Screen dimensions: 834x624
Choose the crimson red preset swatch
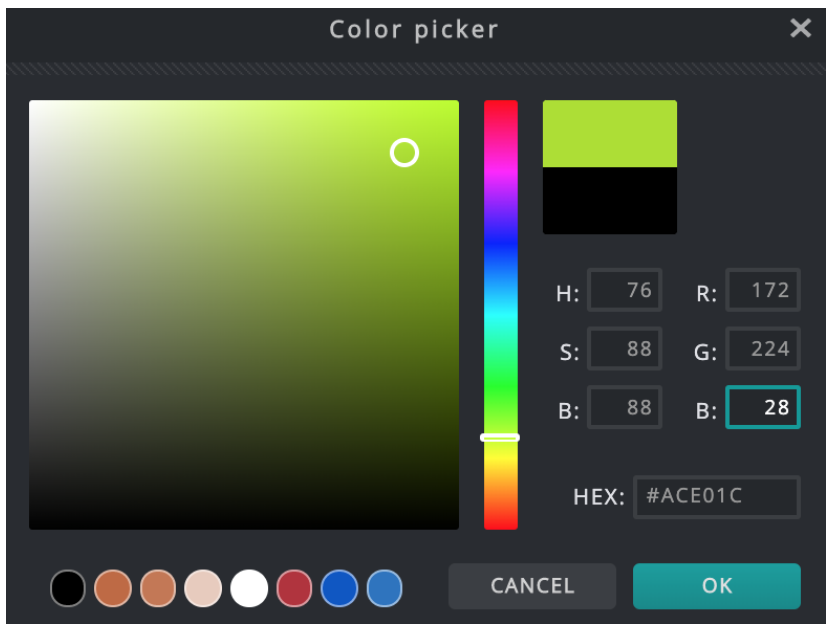(294, 588)
